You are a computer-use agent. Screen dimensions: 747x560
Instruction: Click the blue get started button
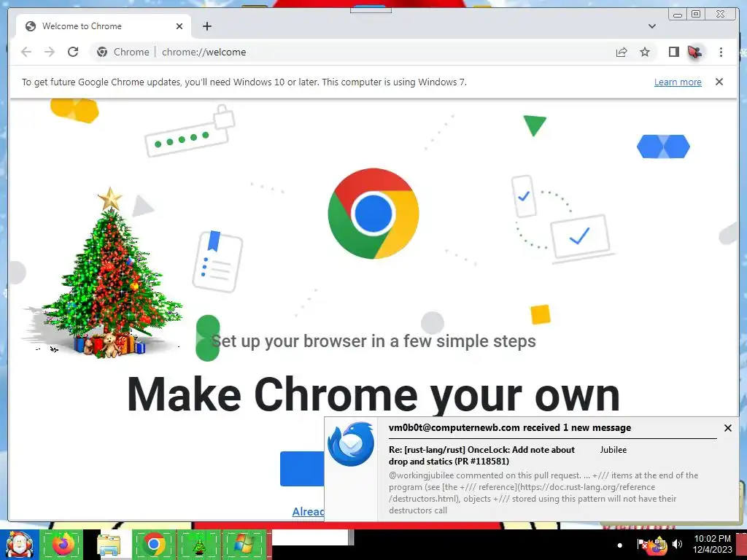click(302, 469)
